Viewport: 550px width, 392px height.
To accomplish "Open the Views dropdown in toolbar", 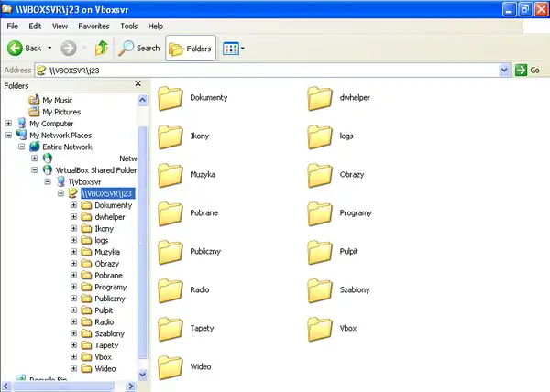I will click(x=234, y=48).
